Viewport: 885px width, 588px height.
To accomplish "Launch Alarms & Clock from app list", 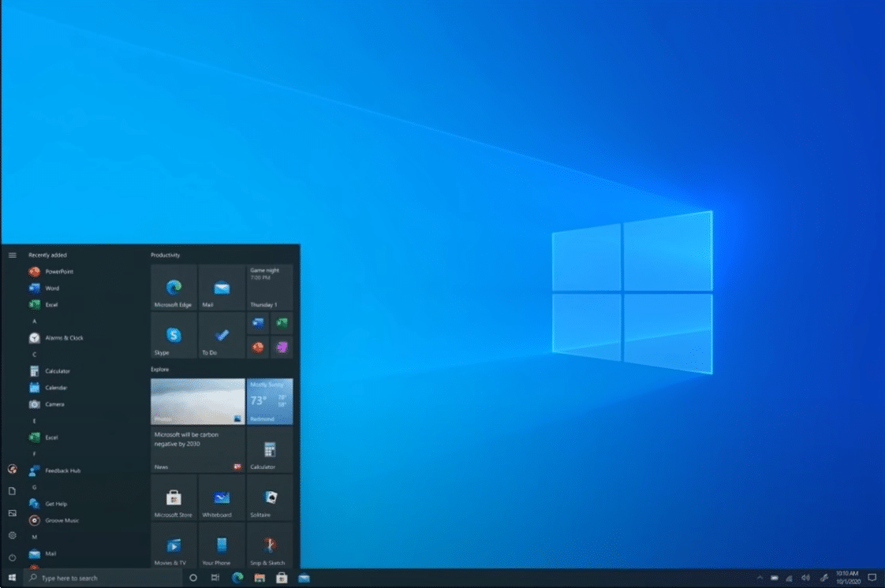I will pyautogui.click(x=56, y=337).
